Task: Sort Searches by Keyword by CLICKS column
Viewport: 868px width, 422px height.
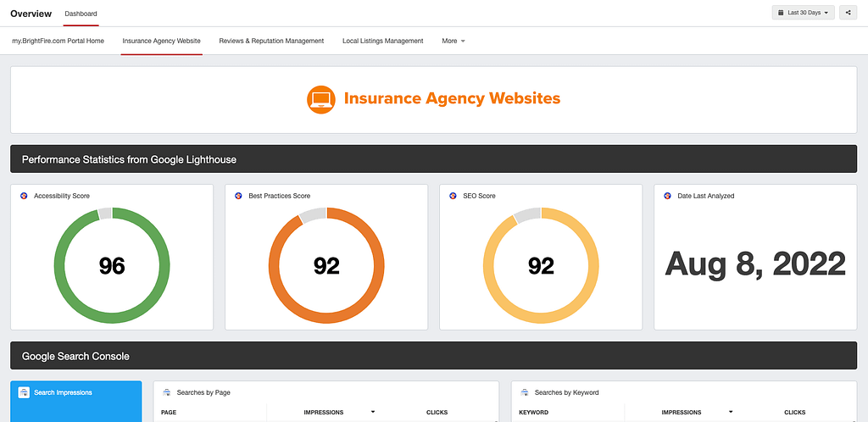Action: click(x=795, y=413)
